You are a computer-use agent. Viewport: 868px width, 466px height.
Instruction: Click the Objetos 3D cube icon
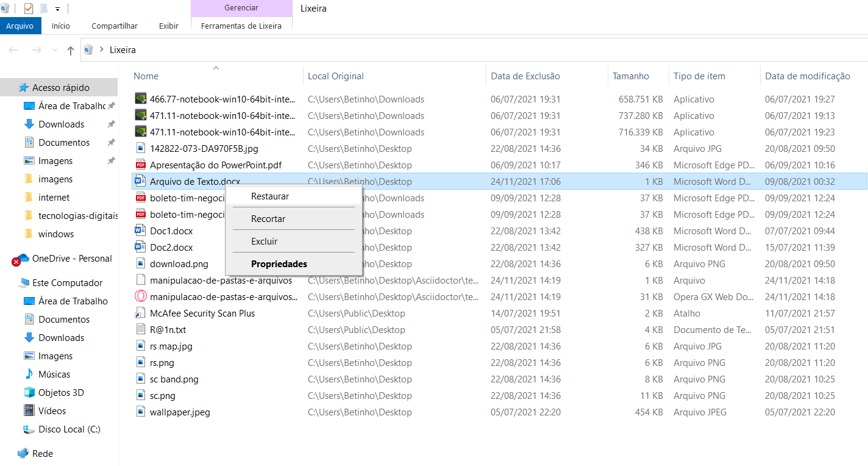click(x=29, y=393)
